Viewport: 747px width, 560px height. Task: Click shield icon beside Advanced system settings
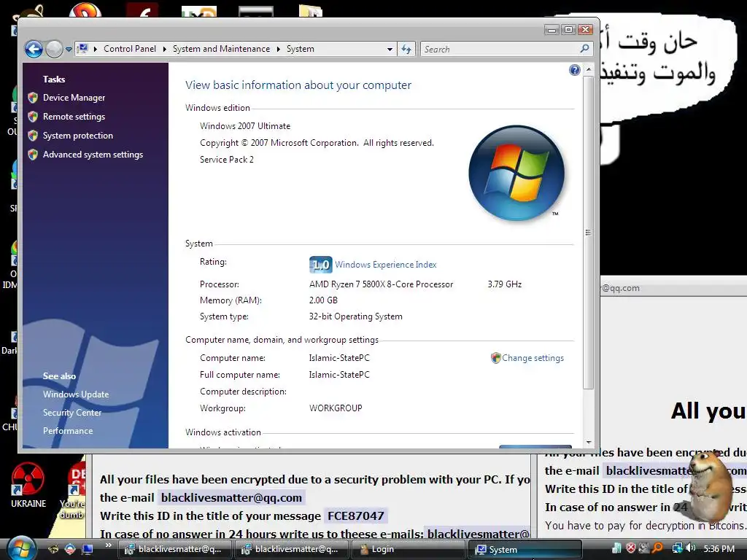coord(33,155)
